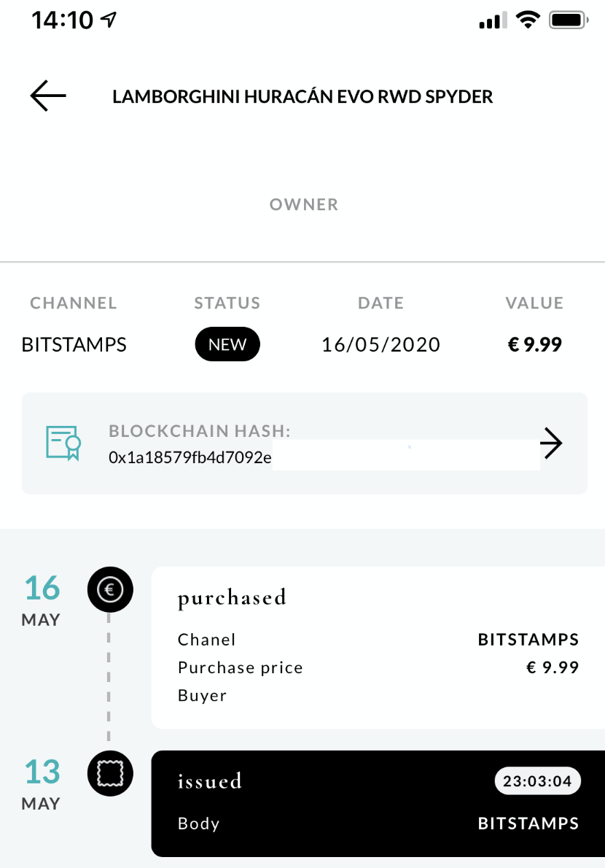Click the date 16/05/2020

click(380, 344)
